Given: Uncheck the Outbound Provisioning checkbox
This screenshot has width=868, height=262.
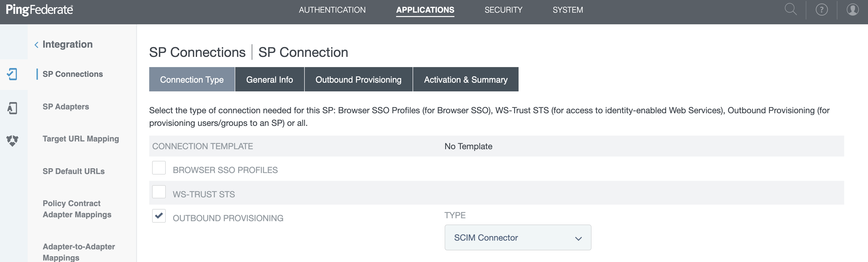Looking at the screenshot, I should coord(159,216).
